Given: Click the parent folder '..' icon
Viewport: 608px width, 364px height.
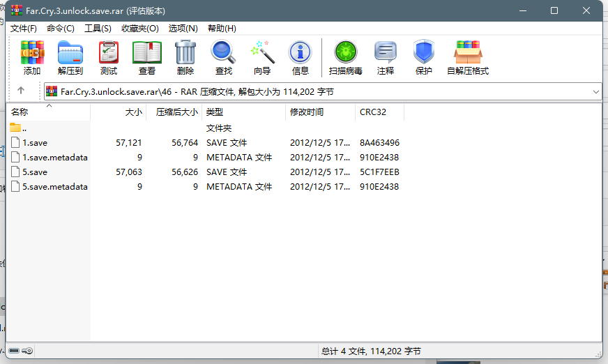Looking at the screenshot, I should pyautogui.click(x=15, y=128).
